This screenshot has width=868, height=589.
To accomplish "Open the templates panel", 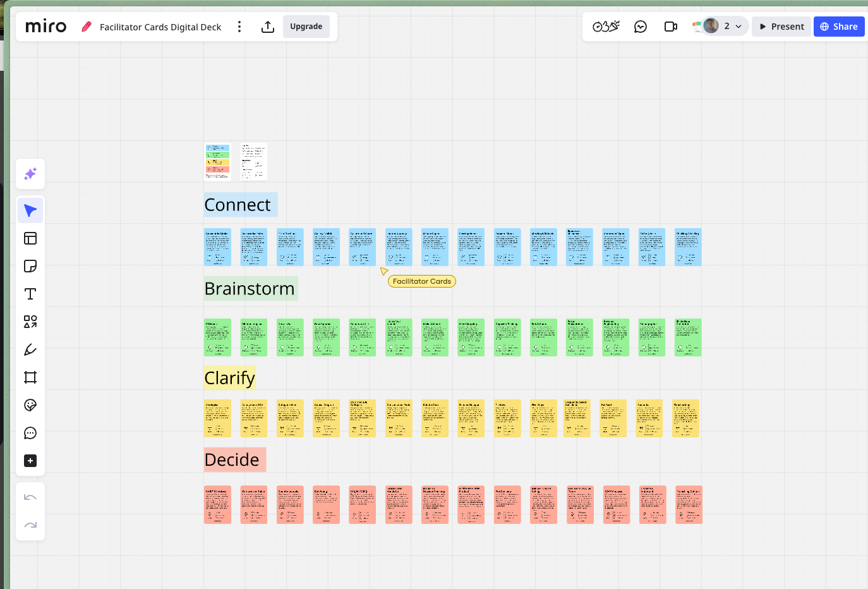I will [30, 238].
